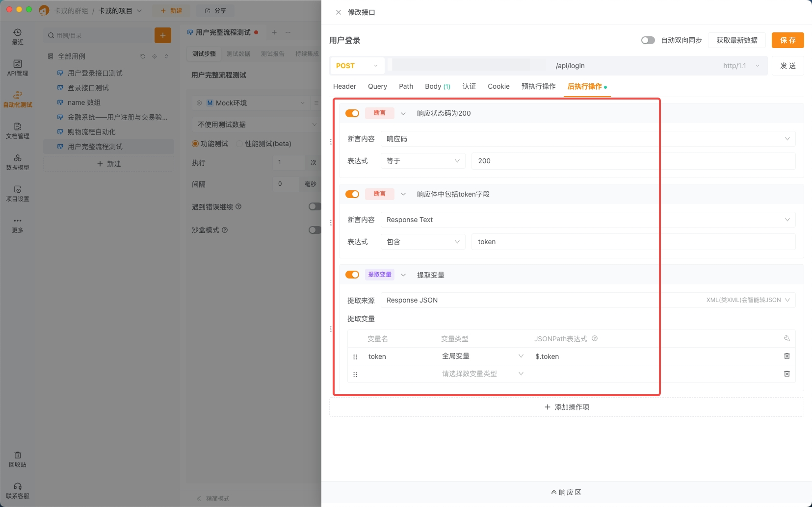Image resolution: width=812 pixels, height=507 pixels.
Task: Click the orange plus button beside search
Action: (163, 35)
